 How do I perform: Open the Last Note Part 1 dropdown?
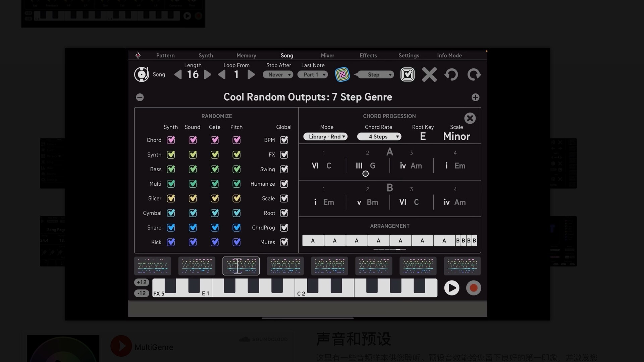(313, 75)
